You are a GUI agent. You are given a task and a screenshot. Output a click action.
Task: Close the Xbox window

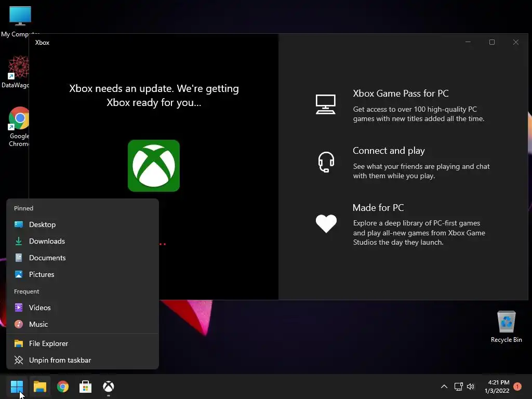pyautogui.click(x=516, y=42)
